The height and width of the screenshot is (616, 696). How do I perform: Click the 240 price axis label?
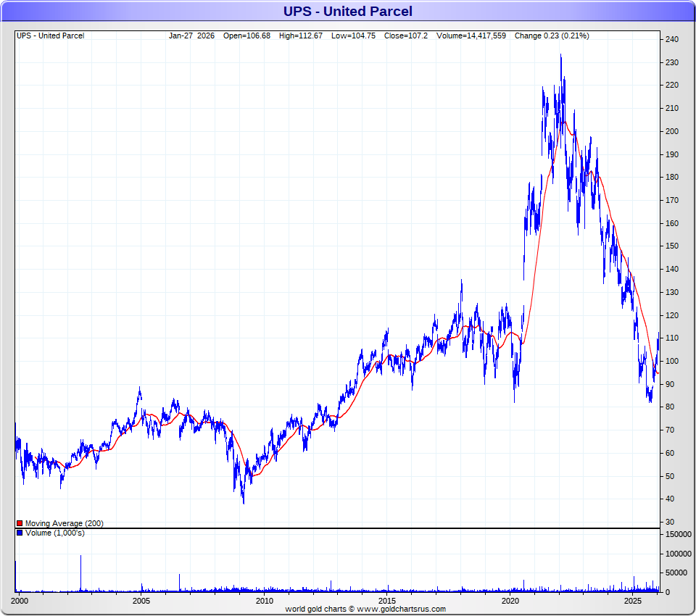click(x=672, y=40)
